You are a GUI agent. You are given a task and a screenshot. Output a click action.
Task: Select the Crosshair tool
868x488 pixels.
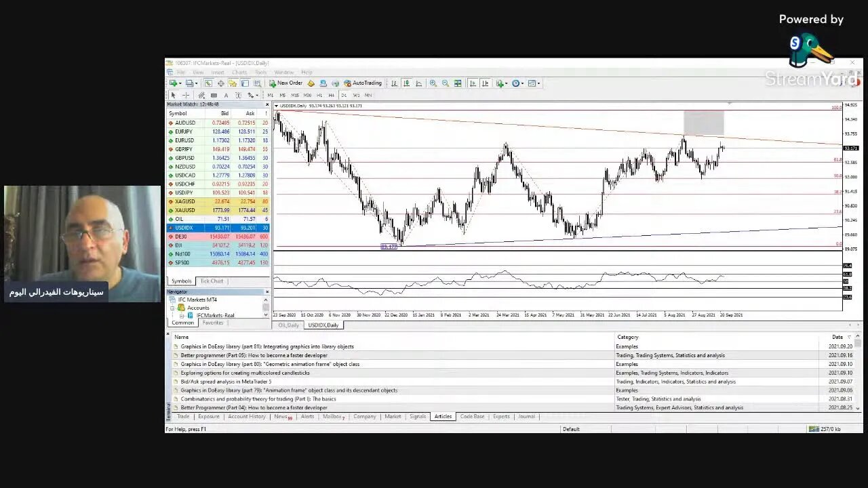pyautogui.click(x=186, y=96)
